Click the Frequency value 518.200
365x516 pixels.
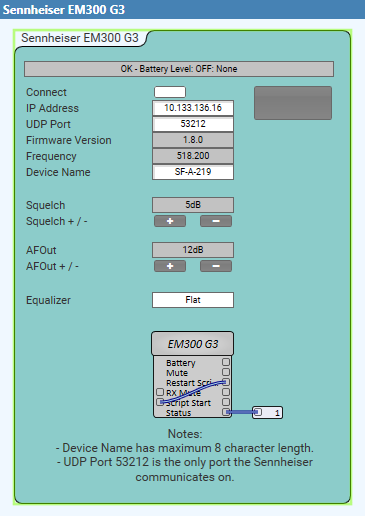[x=193, y=156]
